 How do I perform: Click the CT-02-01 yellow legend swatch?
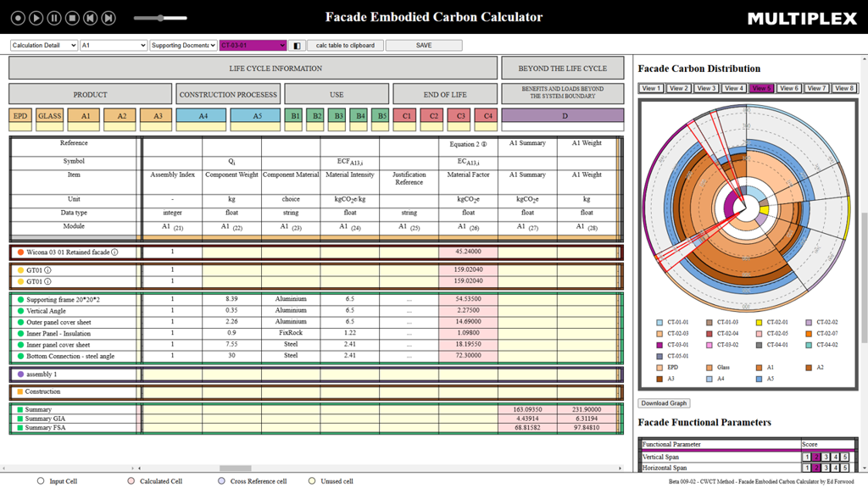pos(759,323)
